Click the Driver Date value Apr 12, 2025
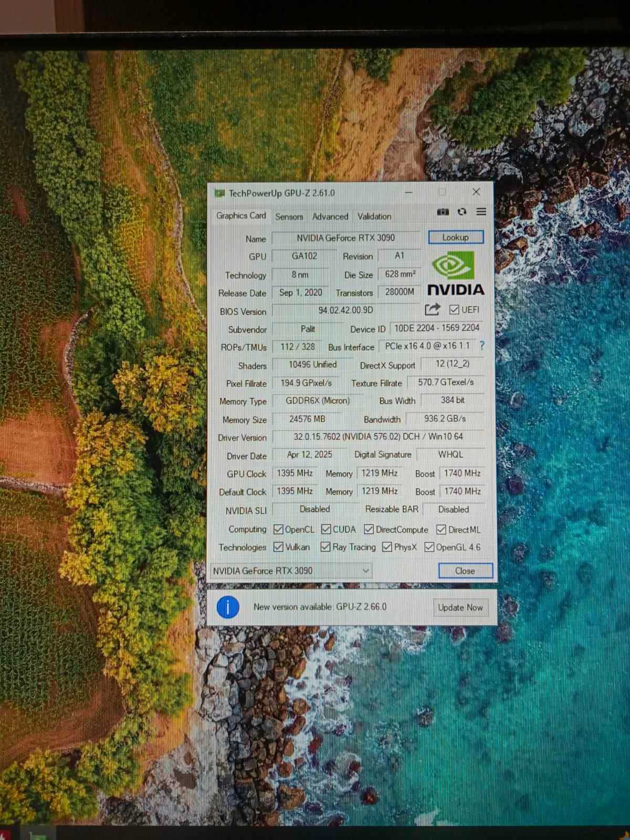 tap(309, 455)
